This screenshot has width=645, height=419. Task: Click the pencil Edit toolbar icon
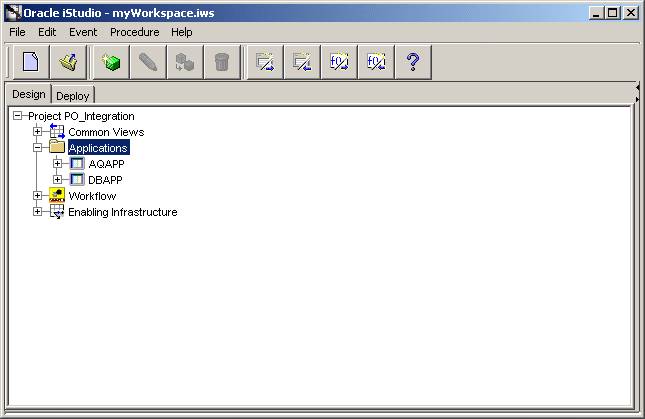[x=148, y=62]
